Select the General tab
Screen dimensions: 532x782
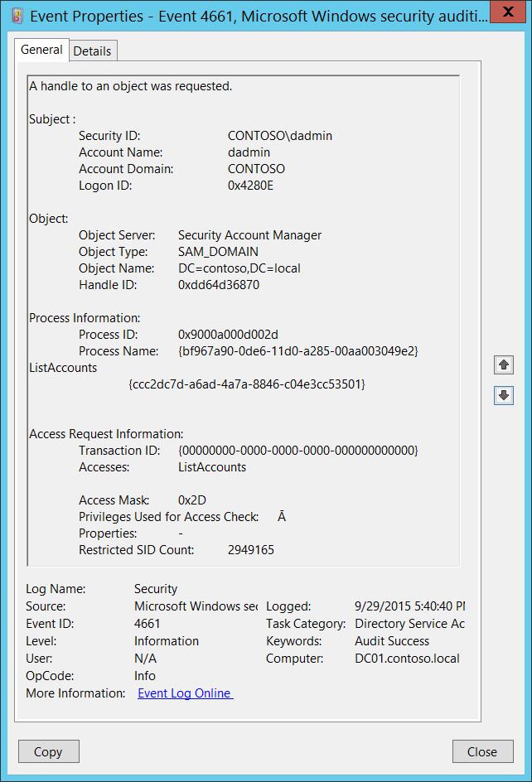point(41,50)
